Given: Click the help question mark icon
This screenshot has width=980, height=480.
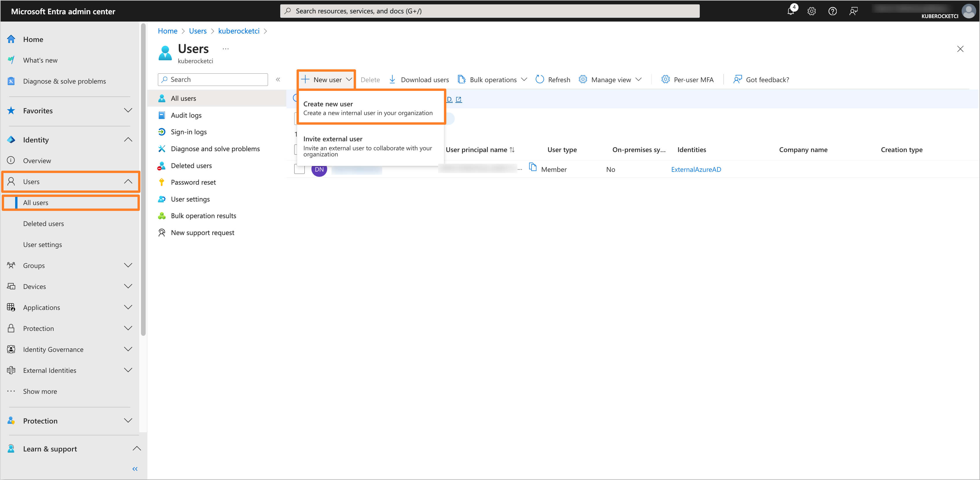Looking at the screenshot, I should pyautogui.click(x=832, y=11).
